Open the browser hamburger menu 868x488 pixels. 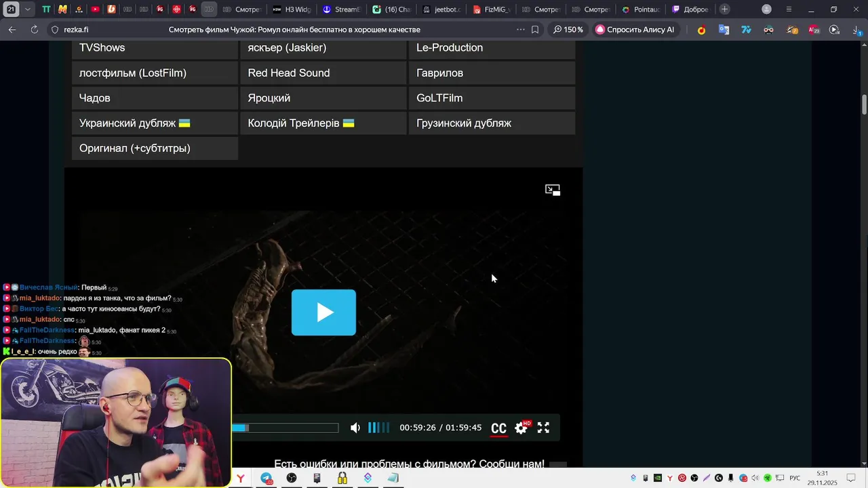tap(789, 9)
